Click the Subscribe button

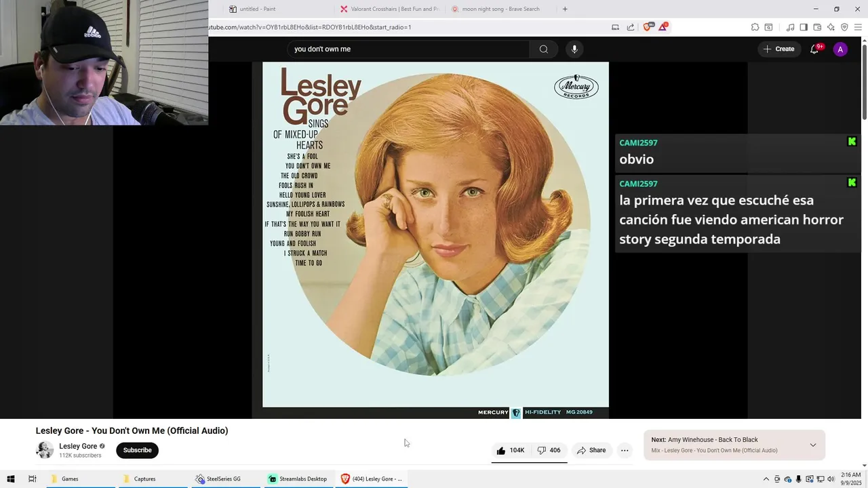coord(137,450)
